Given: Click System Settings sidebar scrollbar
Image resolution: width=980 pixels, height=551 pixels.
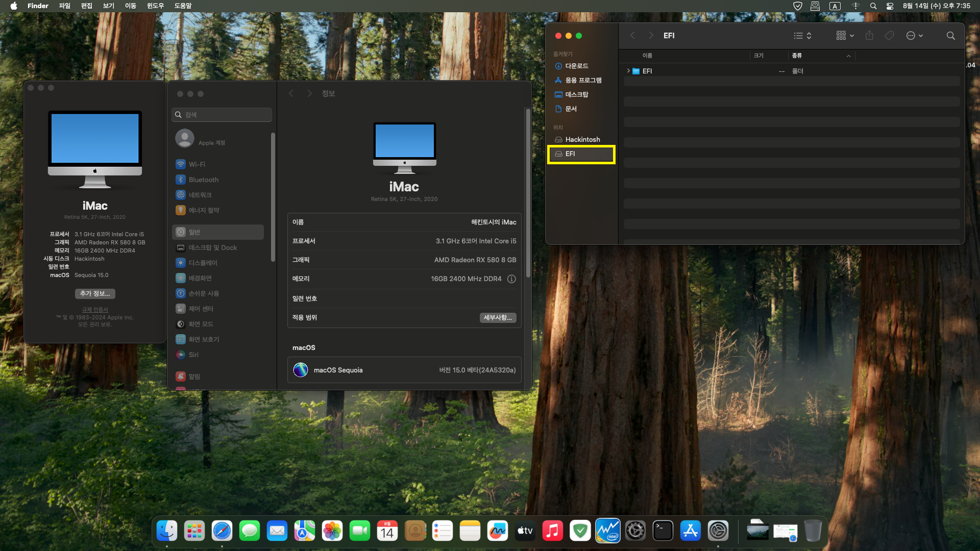Looking at the screenshot, I should [273, 197].
